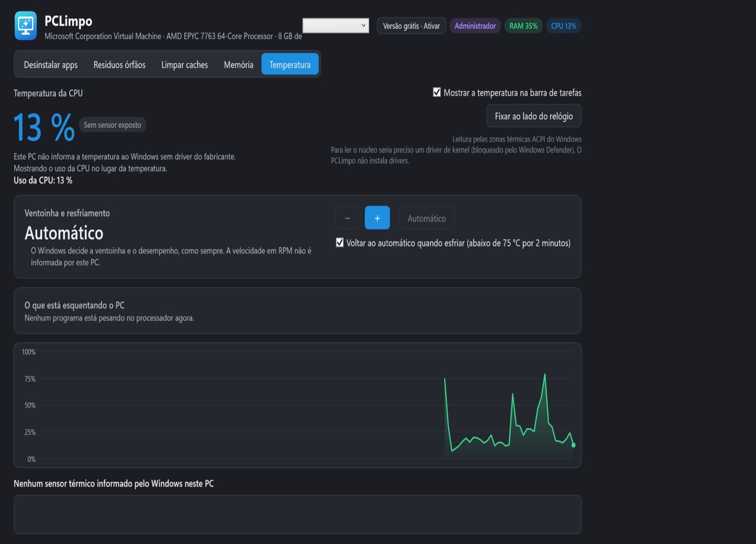Select the Memória tab
The width and height of the screenshot is (756, 544).
click(238, 64)
